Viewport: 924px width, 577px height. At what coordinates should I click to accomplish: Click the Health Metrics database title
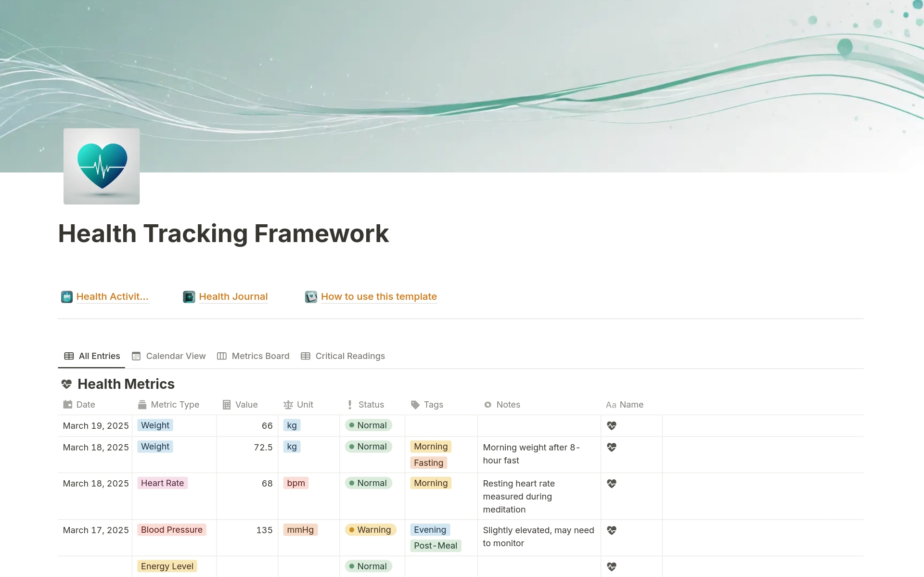126,384
